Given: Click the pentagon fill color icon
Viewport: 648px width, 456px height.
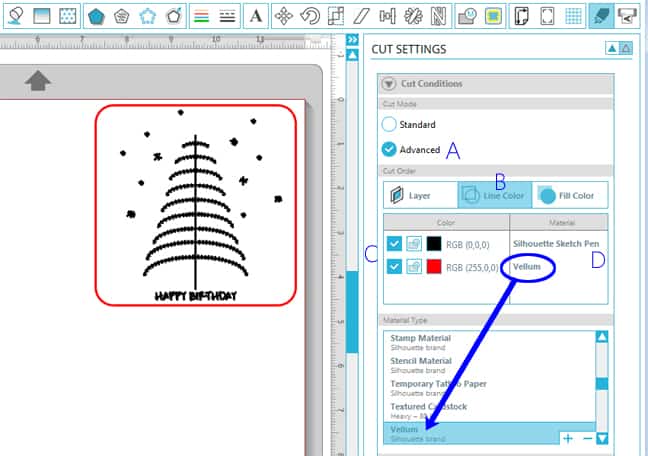Looking at the screenshot, I should click(96, 16).
